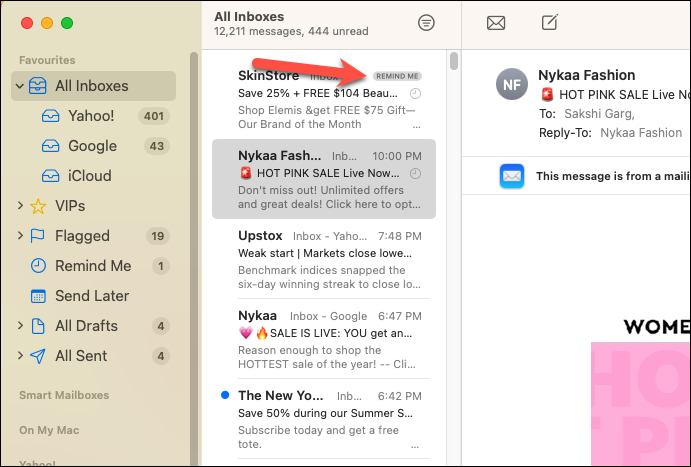Click the Nykaa Fashion sender name in header
This screenshot has width=691, height=467.
point(587,75)
